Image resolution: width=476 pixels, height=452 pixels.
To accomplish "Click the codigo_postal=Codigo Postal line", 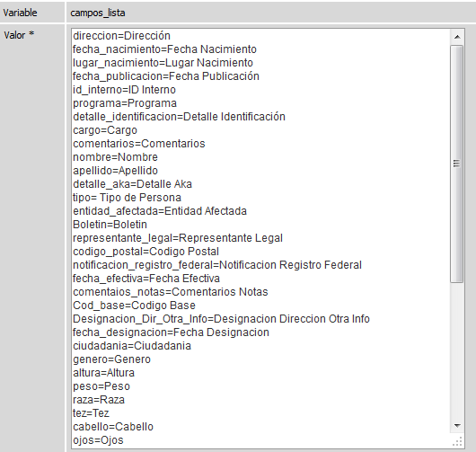I will [145, 252].
